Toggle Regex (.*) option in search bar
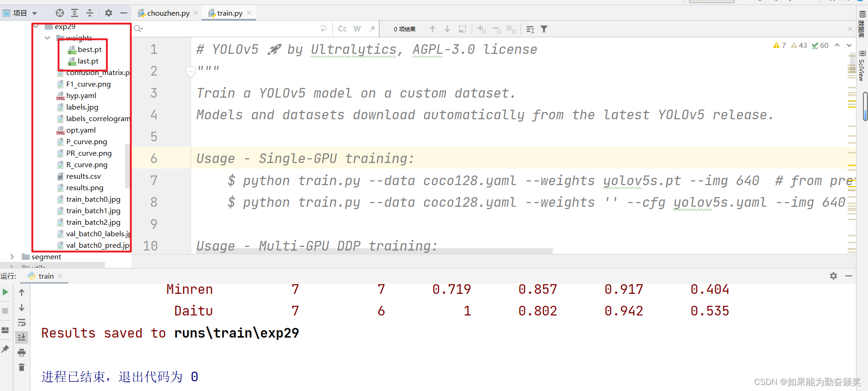 click(372, 29)
